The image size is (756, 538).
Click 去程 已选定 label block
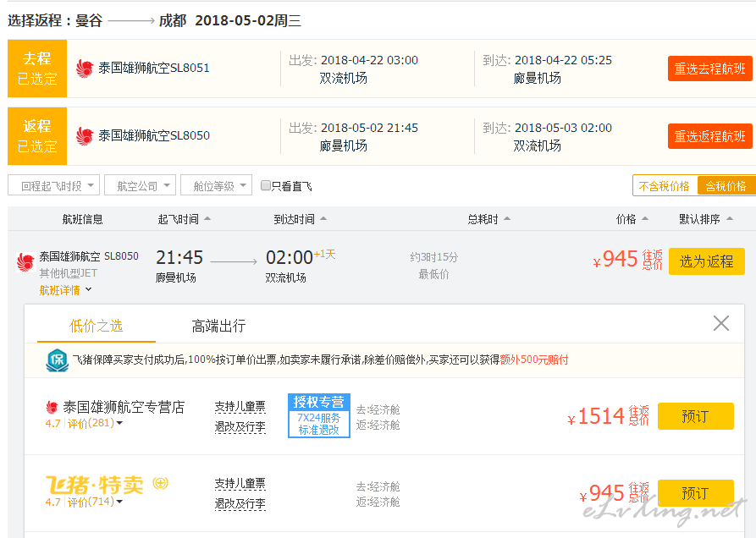(x=37, y=69)
